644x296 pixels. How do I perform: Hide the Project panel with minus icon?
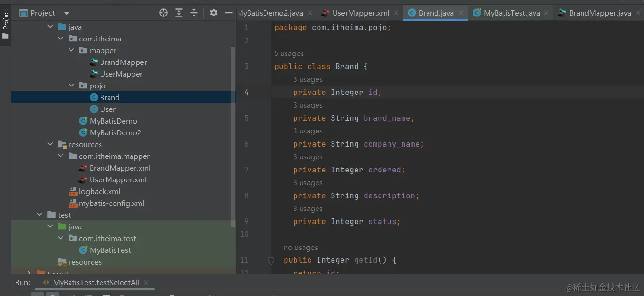tap(229, 13)
